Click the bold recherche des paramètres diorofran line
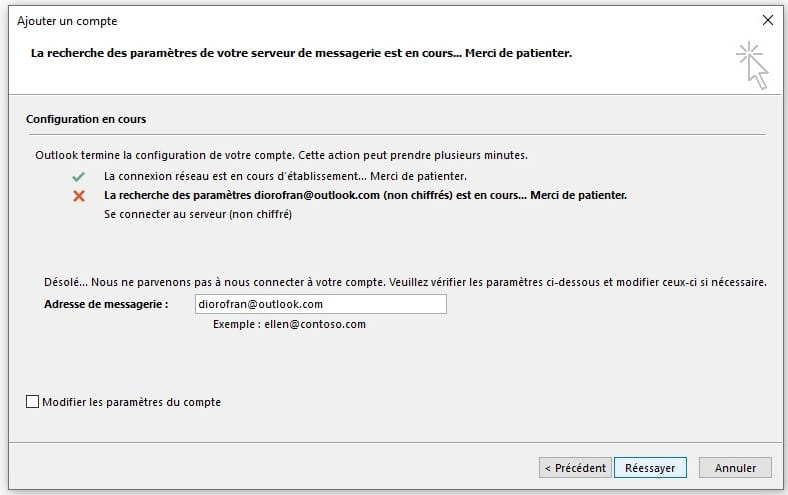 click(x=365, y=195)
